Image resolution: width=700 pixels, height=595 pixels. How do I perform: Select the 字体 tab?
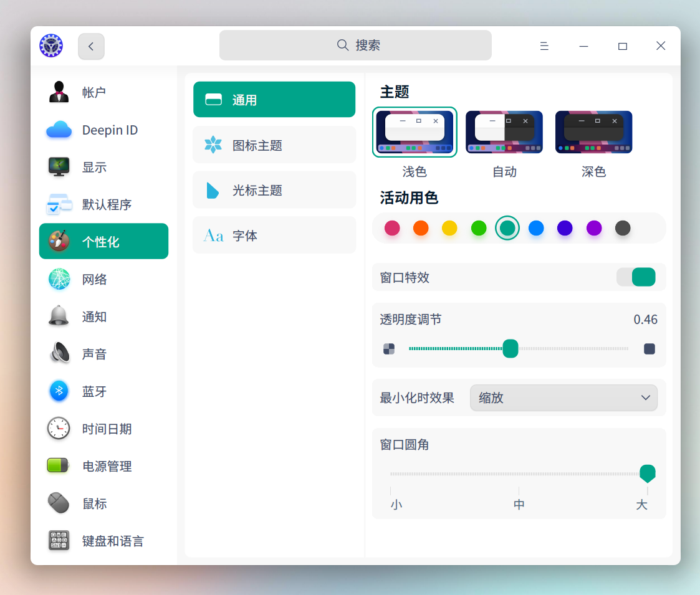274,236
